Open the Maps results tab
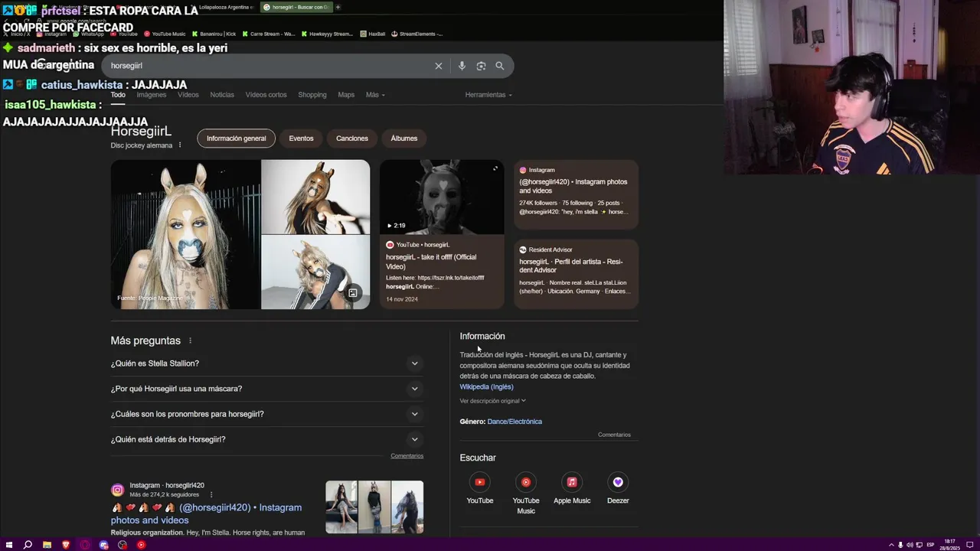 tap(346, 95)
